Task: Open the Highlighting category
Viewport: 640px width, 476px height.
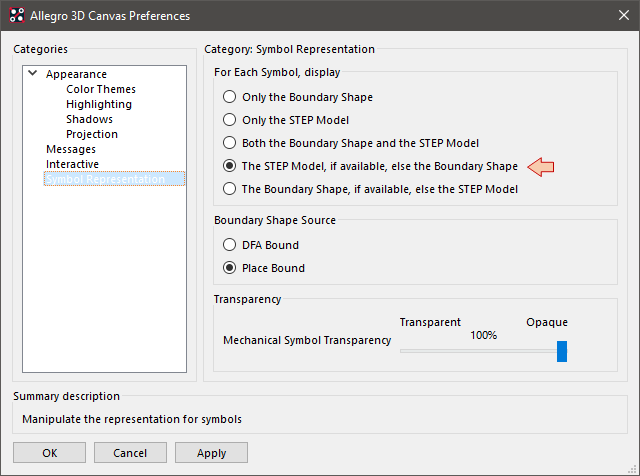Action: point(99,104)
